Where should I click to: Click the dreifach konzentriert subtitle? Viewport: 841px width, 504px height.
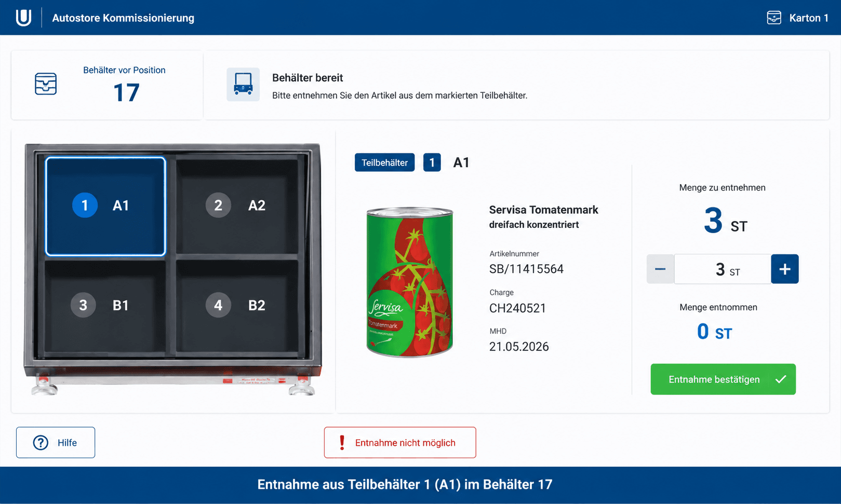click(534, 225)
